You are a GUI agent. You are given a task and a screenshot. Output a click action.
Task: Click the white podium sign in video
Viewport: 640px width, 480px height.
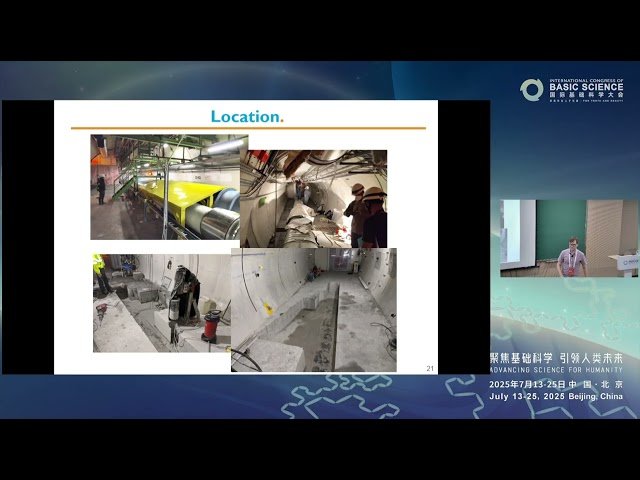627,262
